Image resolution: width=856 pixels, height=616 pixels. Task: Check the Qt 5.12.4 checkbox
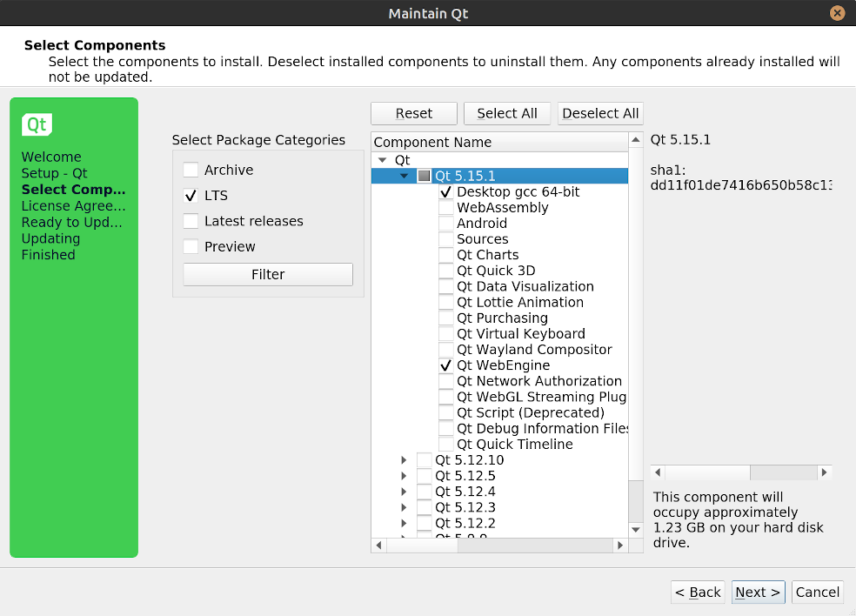[424, 492]
